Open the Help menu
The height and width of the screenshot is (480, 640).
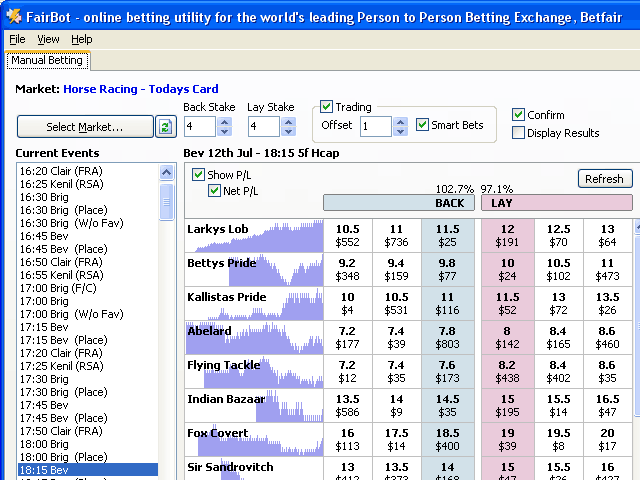[82, 39]
